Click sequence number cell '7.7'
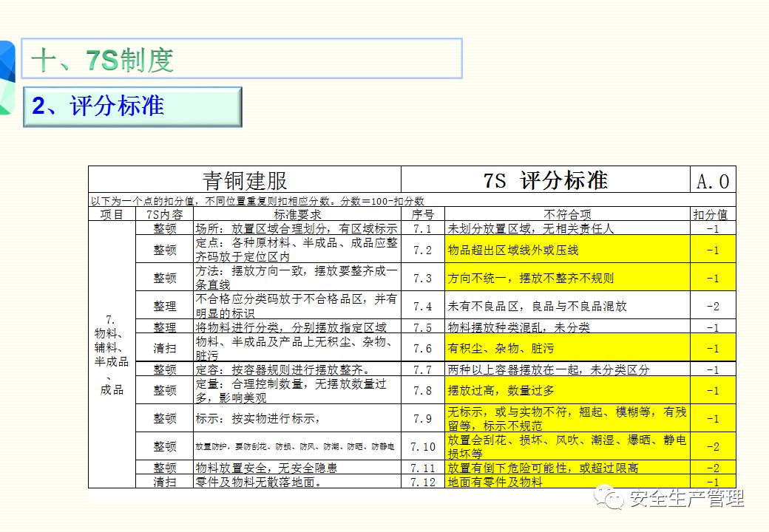769x532 pixels. click(423, 369)
